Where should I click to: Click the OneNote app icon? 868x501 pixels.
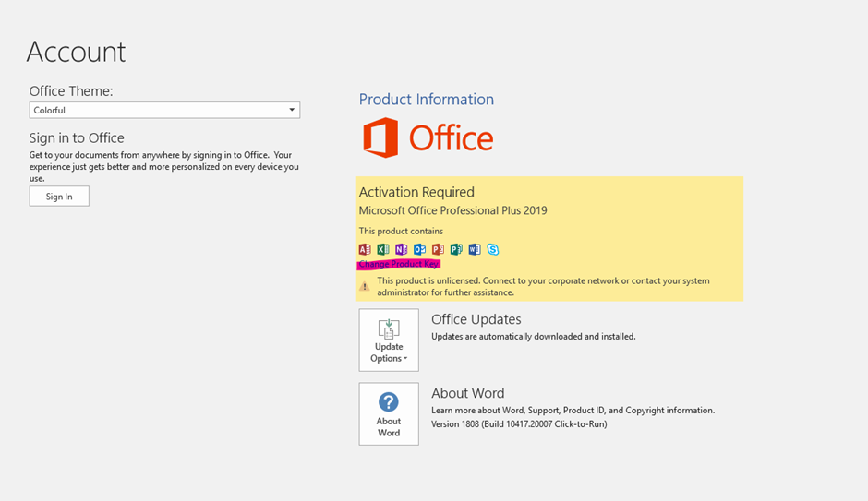point(401,249)
